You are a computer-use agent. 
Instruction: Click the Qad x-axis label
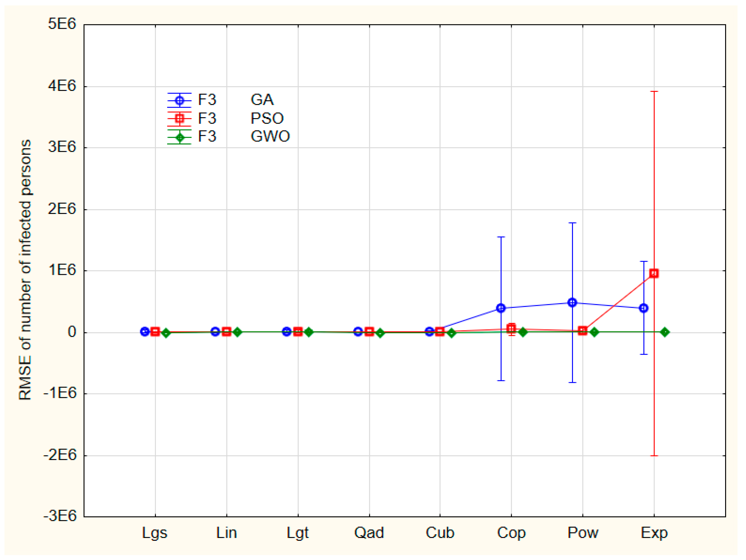point(369,532)
